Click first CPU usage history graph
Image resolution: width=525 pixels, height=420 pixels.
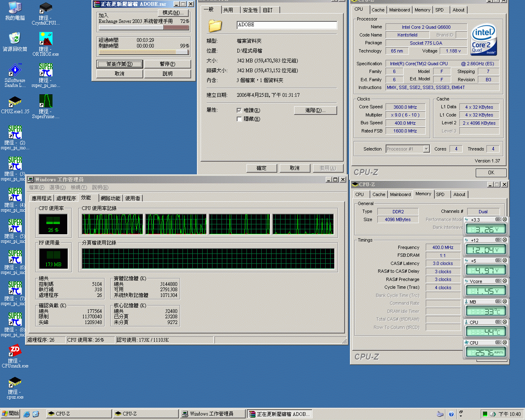(x=113, y=224)
